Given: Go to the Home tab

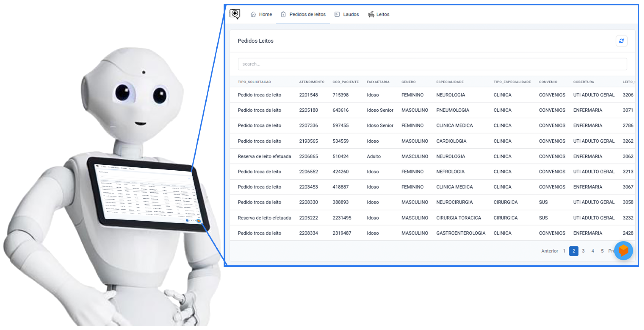Looking at the screenshot, I should tap(265, 14).
